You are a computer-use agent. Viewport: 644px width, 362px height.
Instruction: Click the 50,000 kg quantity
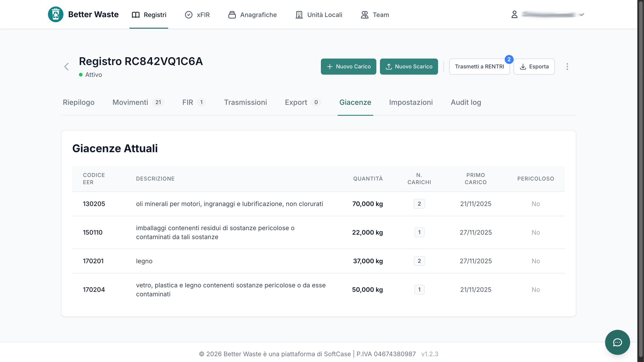367,290
